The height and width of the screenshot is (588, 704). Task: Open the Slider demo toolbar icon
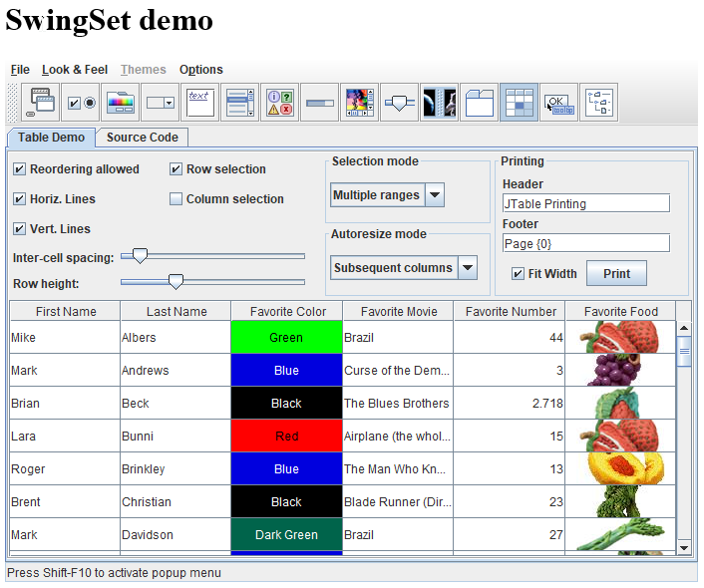coord(400,103)
